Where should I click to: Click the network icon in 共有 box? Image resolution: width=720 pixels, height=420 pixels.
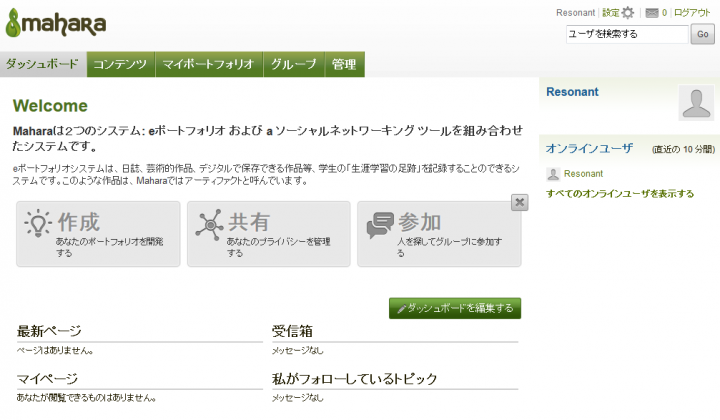pos(209,225)
